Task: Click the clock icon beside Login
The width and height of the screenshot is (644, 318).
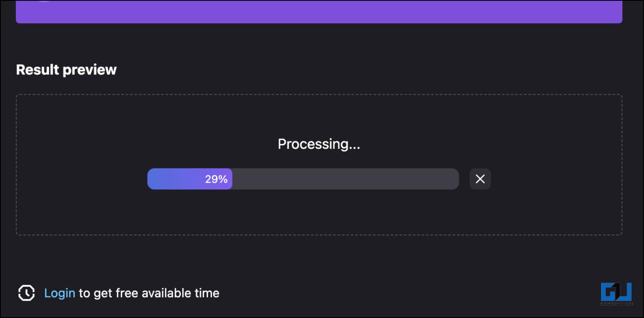Action: [26, 293]
